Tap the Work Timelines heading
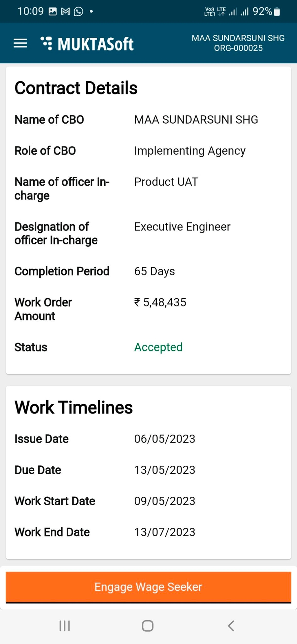This screenshot has height=644, width=297. click(74, 407)
